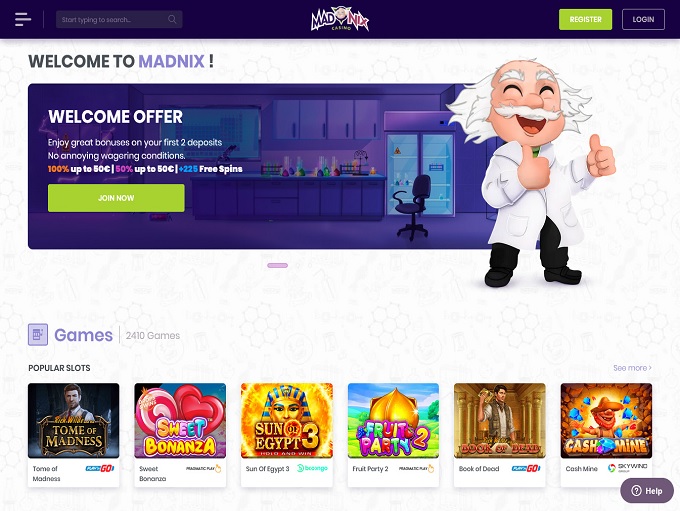Click the Games section icon
This screenshot has height=511, width=680.
38,335
